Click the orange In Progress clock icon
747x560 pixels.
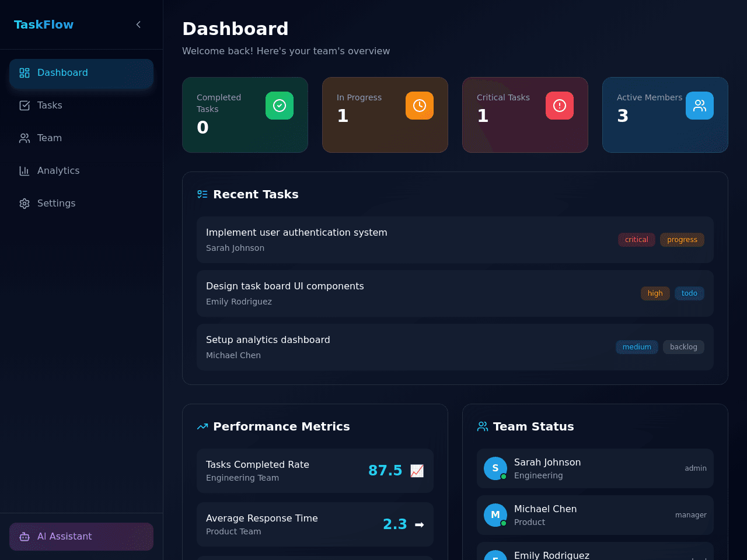(420, 106)
